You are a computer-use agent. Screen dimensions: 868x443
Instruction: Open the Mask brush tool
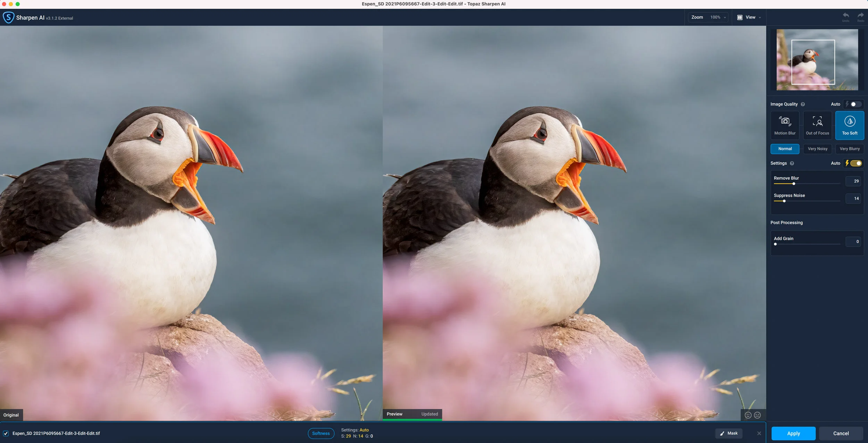click(728, 433)
